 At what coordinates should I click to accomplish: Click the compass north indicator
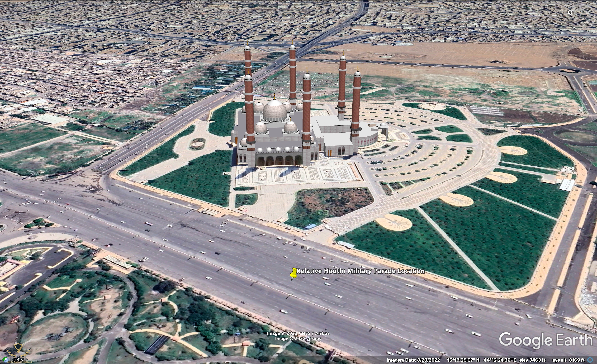coord(570,12)
